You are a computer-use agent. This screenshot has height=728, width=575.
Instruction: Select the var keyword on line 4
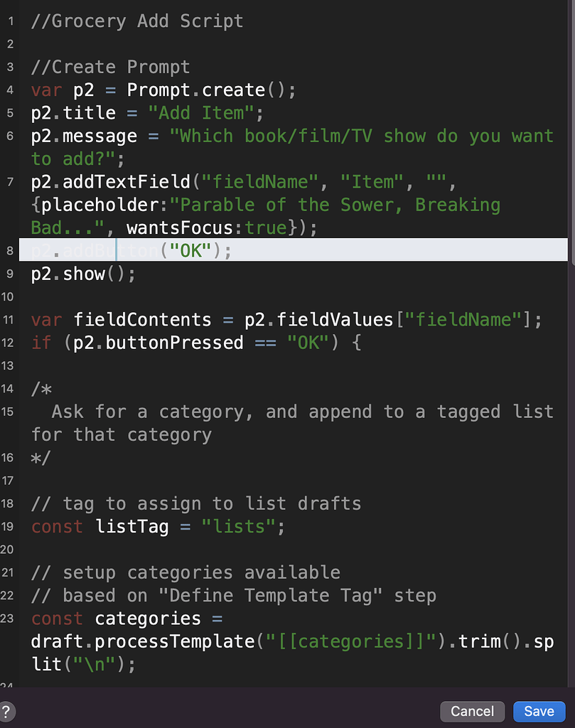[44, 90]
